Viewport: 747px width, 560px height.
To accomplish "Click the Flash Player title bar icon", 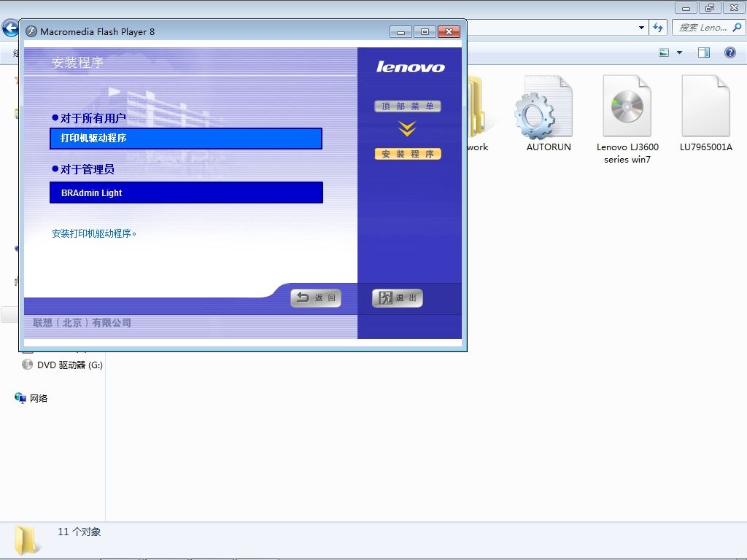I will [31, 31].
